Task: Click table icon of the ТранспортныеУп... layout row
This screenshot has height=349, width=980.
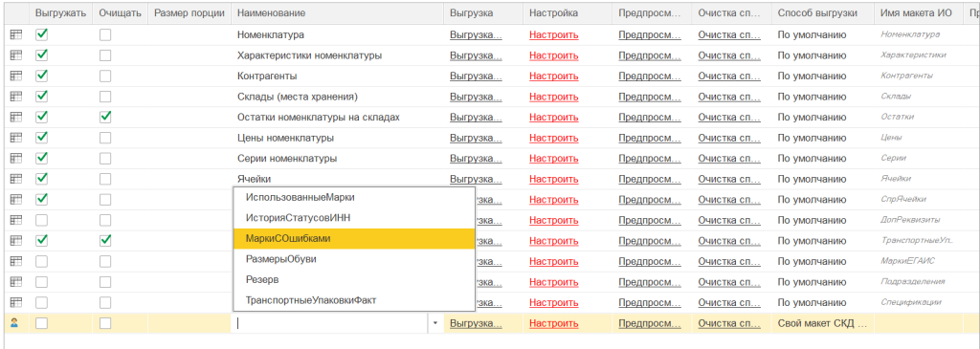Action: [17, 241]
